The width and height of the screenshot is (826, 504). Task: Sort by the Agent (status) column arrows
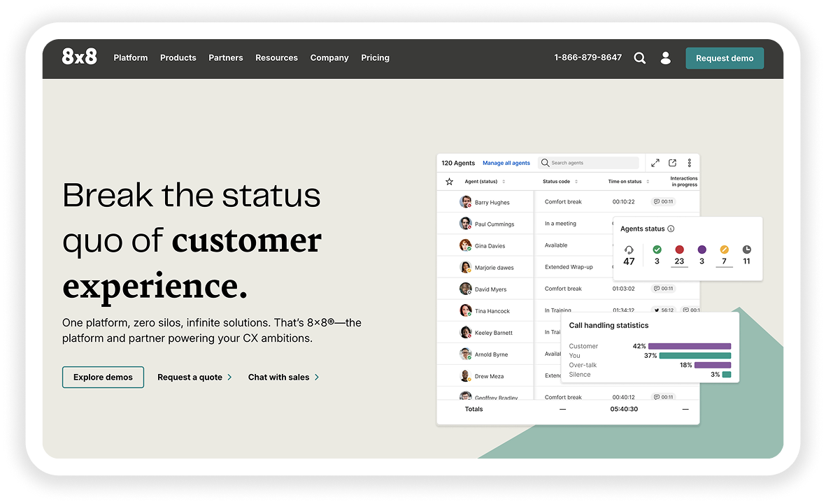click(504, 182)
